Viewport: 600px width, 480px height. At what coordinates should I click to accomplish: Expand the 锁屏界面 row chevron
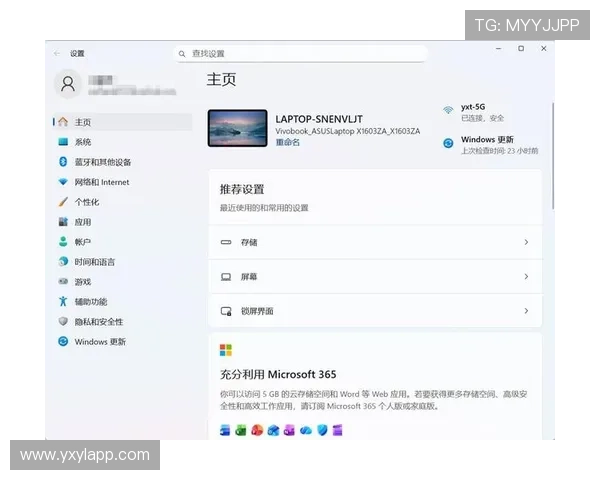pyautogui.click(x=527, y=311)
